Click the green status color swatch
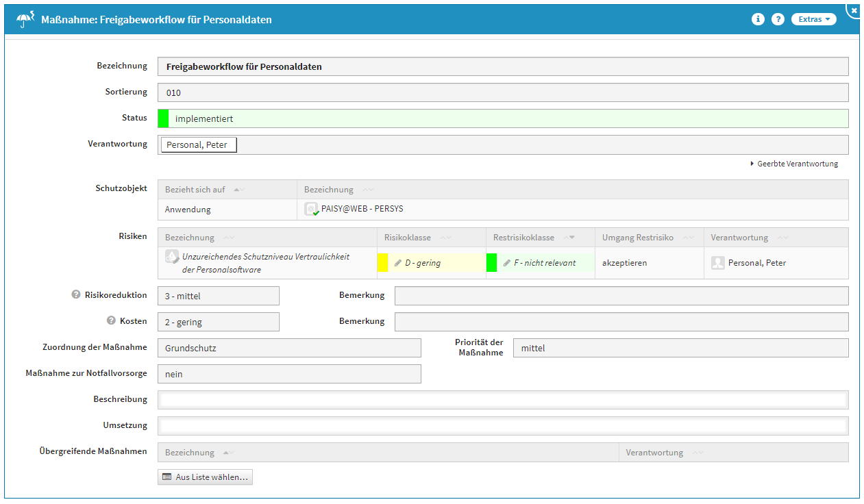Viewport: 864px width, 504px height. pyautogui.click(x=163, y=118)
